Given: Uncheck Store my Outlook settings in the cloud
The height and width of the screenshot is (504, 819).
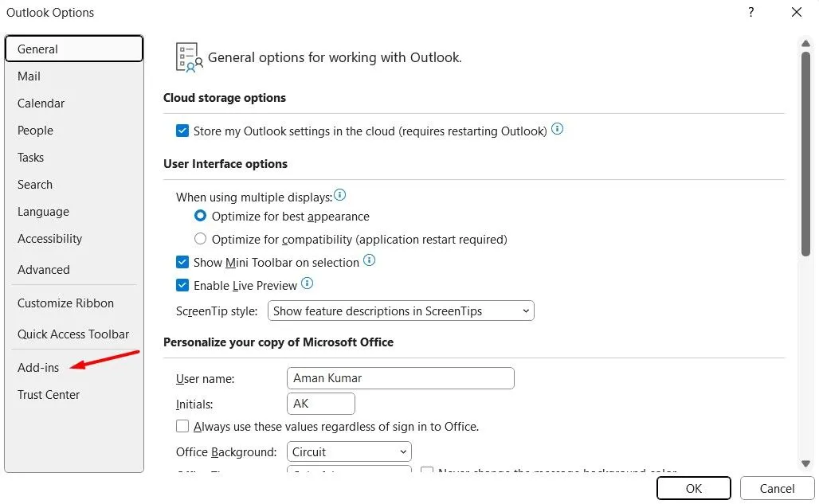Looking at the screenshot, I should [182, 130].
